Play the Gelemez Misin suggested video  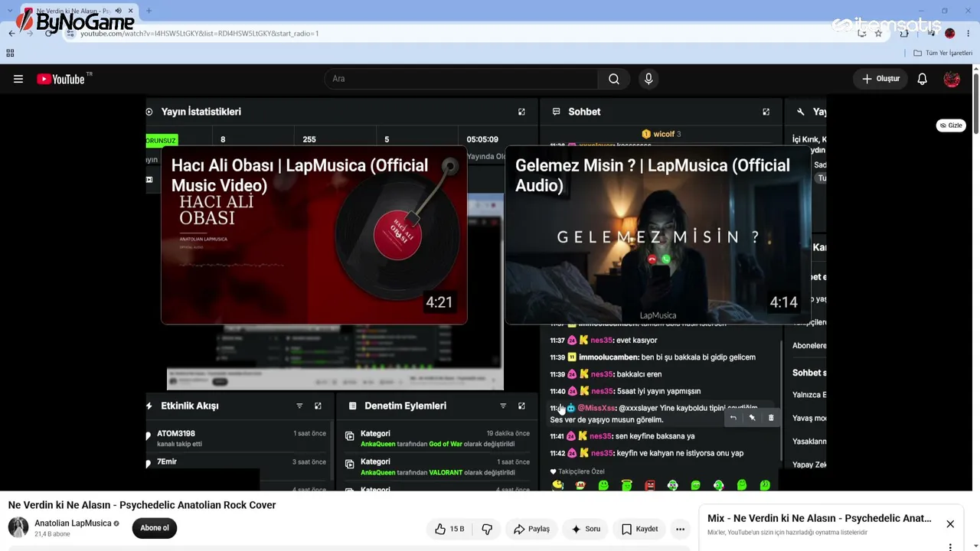pos(658,235)
